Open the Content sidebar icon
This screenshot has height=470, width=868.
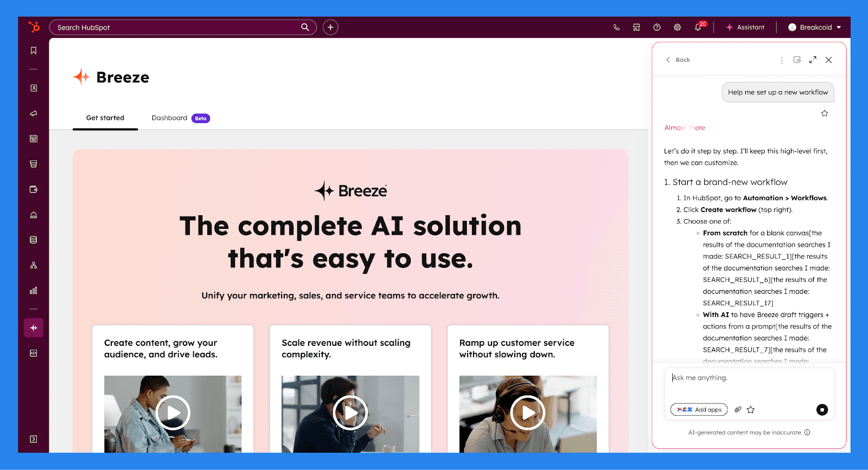[34, 139]
